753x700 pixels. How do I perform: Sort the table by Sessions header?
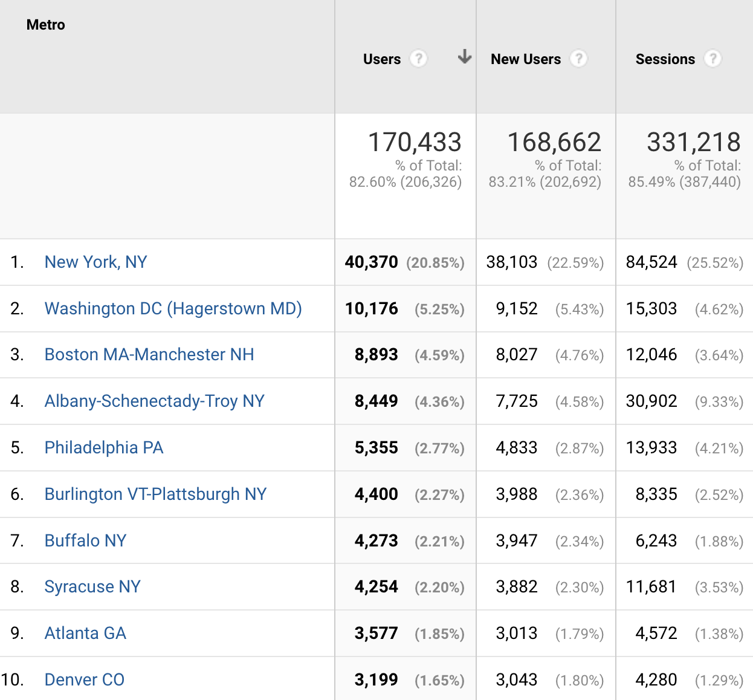[665, 59]
